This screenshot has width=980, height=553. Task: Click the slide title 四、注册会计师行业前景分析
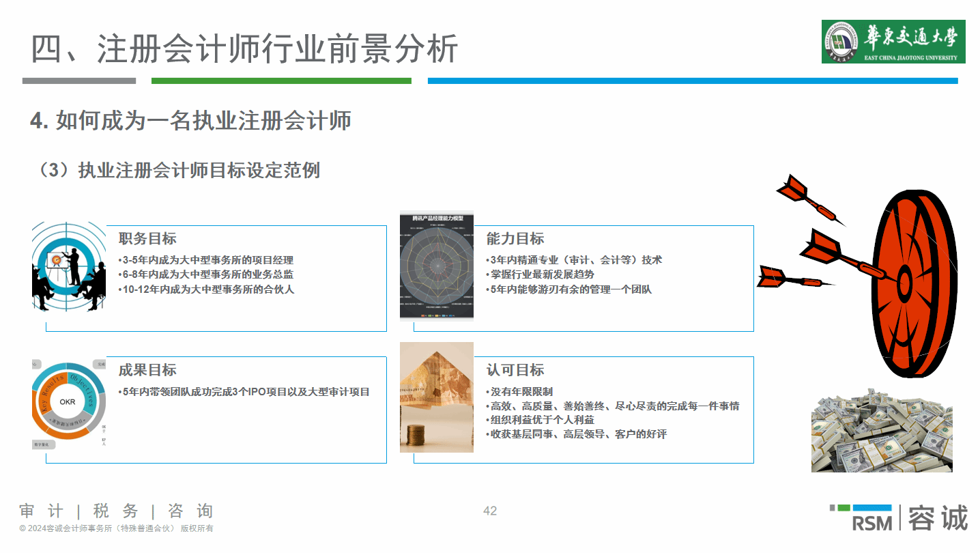point(244,49)
